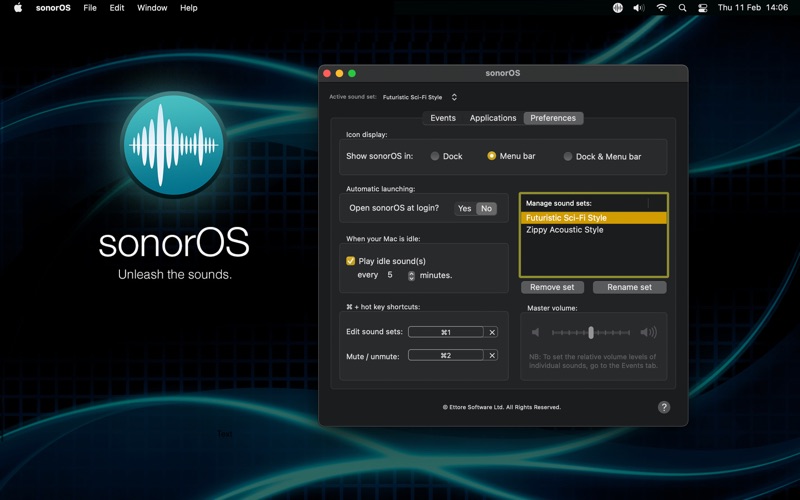Screen dimensions: 800x500
Task: Click the help question mark button
Action: (x=664, y=407)
